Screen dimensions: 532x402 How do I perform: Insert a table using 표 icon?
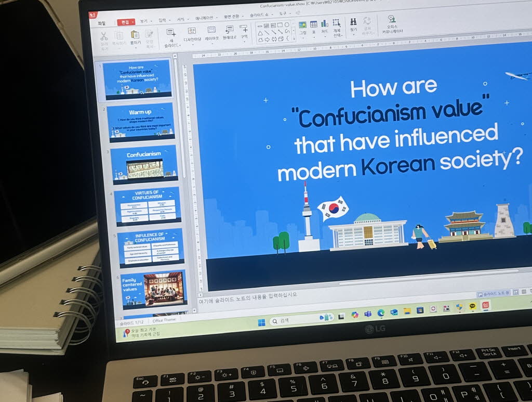[x=314, y=24]
